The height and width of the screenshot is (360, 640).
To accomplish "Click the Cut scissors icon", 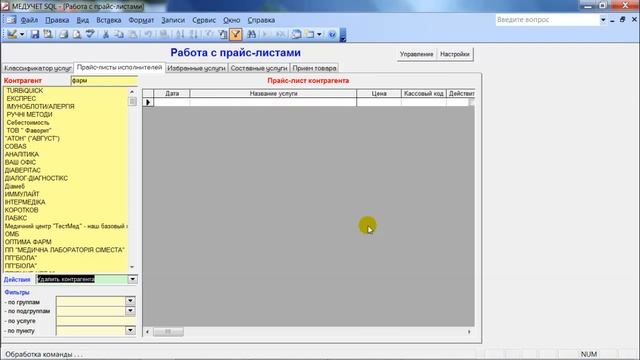I will click(106, 34).
